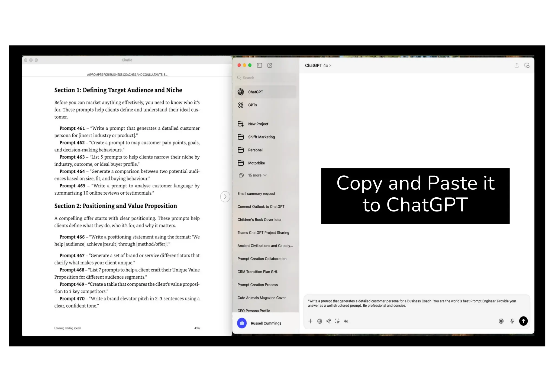Image resolution: width=555 pixels, height=392 pixels.
Task: Start a new chat with compose icon
Action: click(270, 65)
